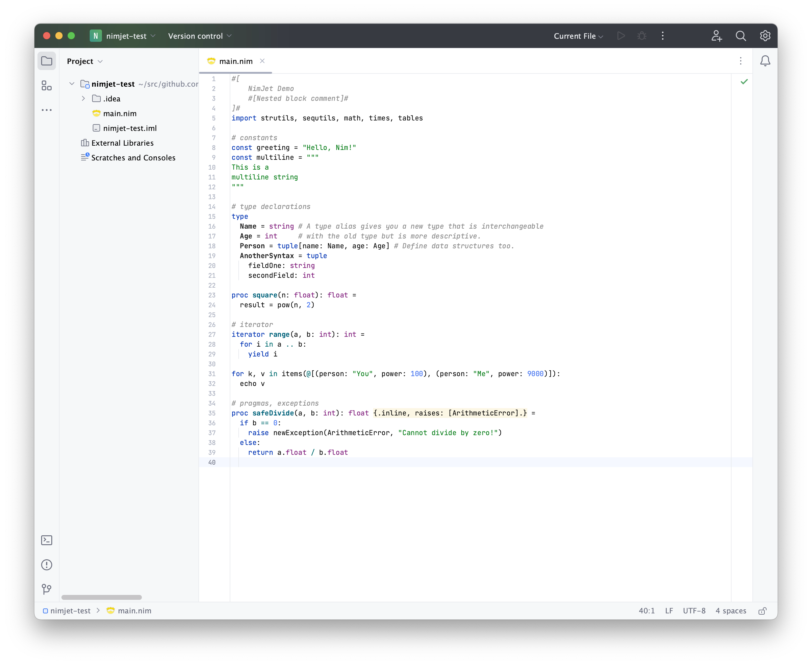Open the Problems tool window icon
Viewport: 812px width, 665px height.
46,565
